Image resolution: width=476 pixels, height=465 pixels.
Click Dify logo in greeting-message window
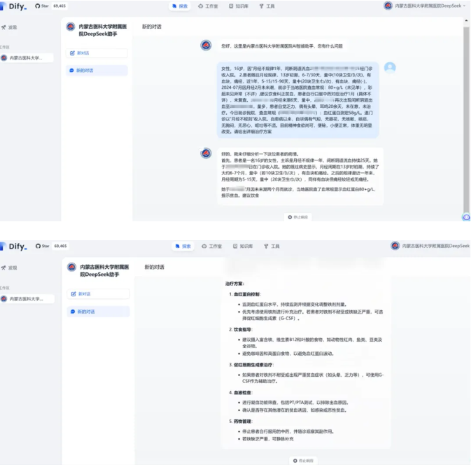pos(14,6)
